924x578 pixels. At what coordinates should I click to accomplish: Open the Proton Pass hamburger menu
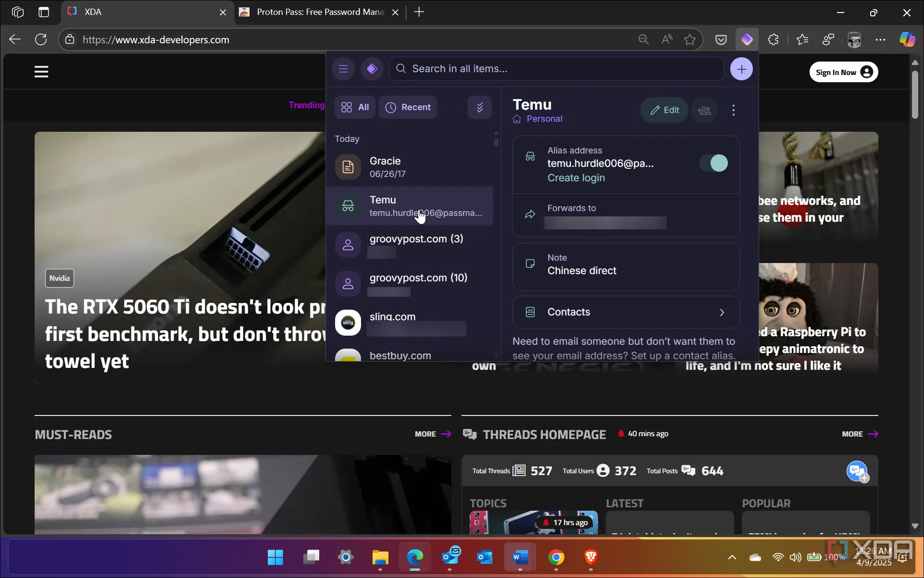[x=343, y=69]
